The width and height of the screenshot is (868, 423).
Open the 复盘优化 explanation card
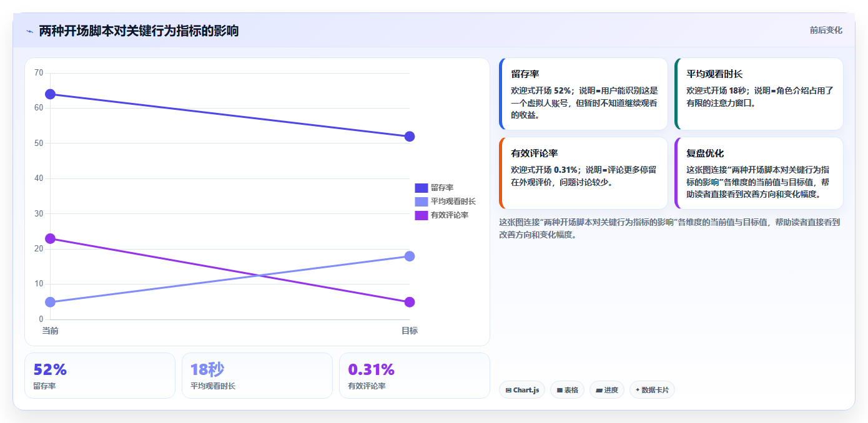click(x=759, y=173)
